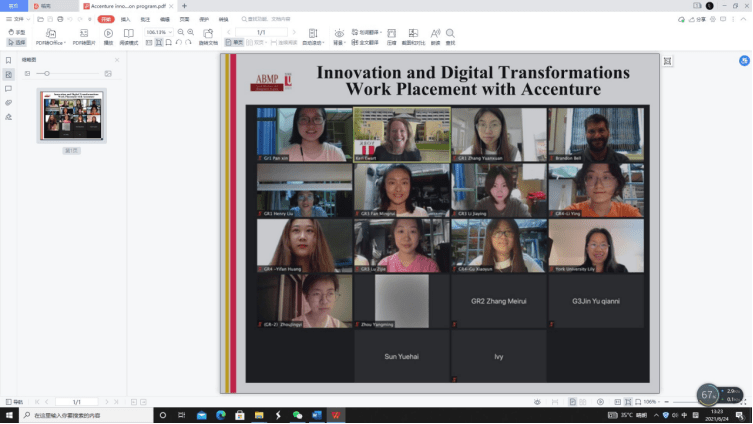Click the thumbnail panel icon in sidebar
The height and width of the screenshot is (424, 753).
[8, 74]
